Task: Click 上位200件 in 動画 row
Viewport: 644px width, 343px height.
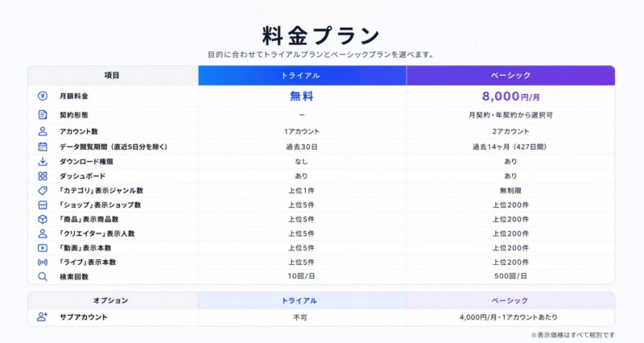Action: pos(510,248)
